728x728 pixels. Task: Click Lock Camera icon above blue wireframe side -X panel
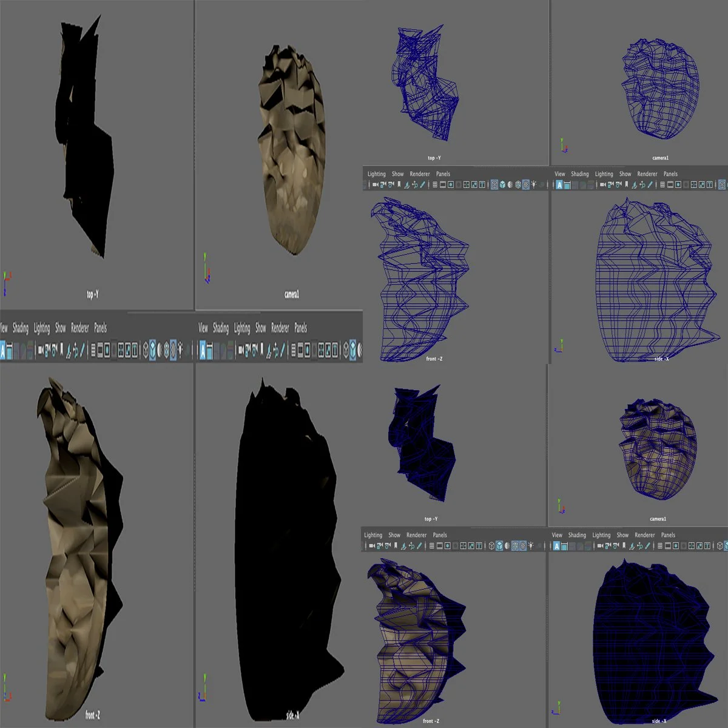tap(610, 185)
